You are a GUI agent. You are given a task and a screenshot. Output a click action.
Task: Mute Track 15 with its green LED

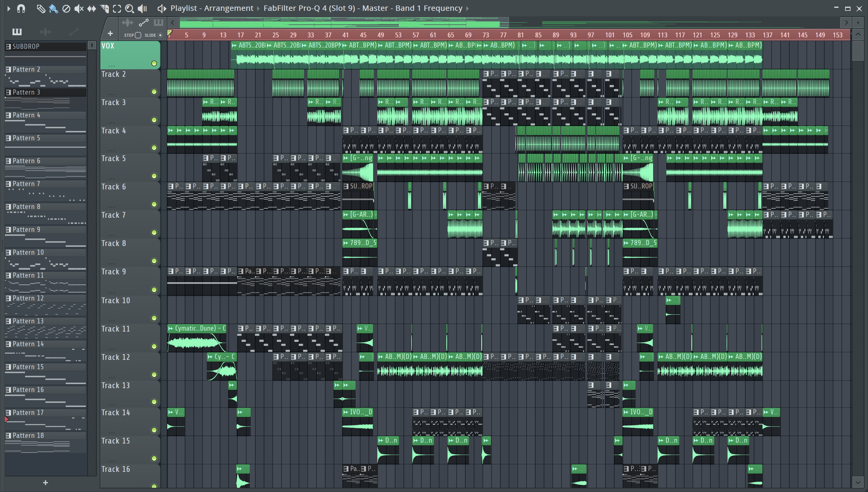(154, 458)
